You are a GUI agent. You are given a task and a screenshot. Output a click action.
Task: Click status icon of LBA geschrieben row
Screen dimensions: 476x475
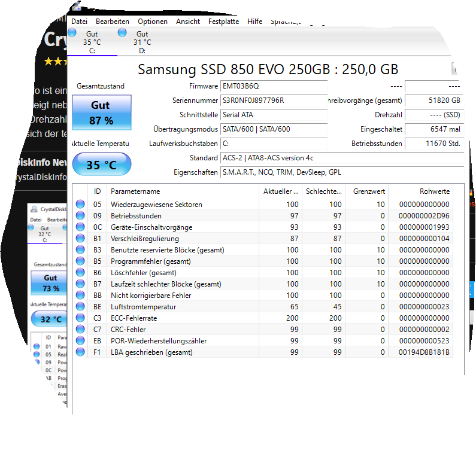pyautogui.click(x=80, y=352)
